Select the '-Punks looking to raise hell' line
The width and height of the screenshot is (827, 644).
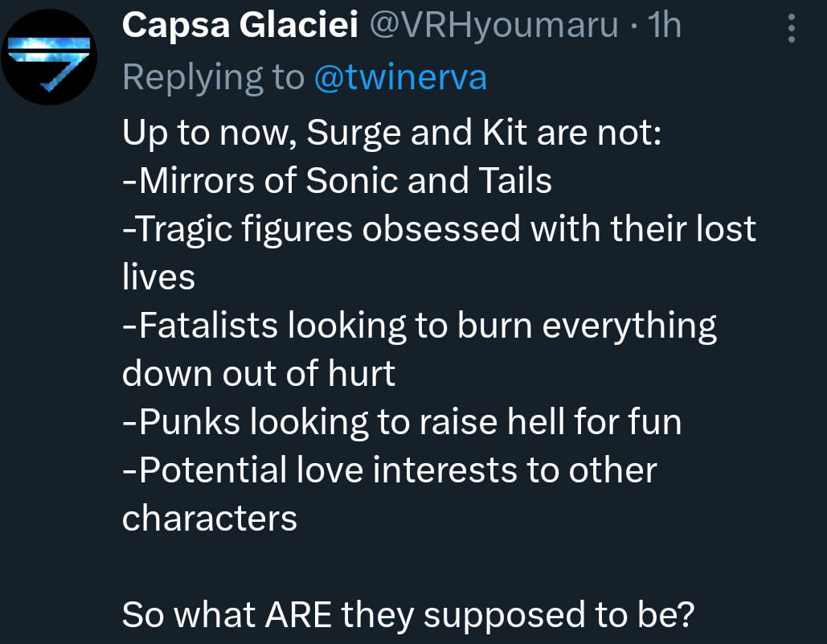point(402,422)
